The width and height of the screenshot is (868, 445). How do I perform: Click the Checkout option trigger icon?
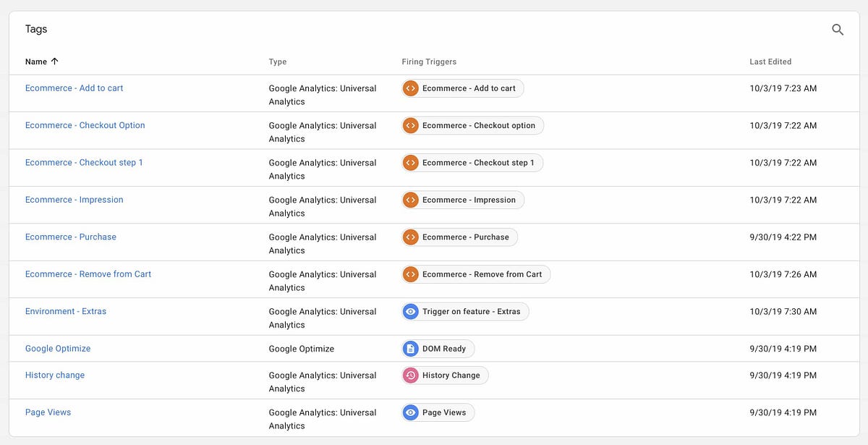click(x=411, y=125)
